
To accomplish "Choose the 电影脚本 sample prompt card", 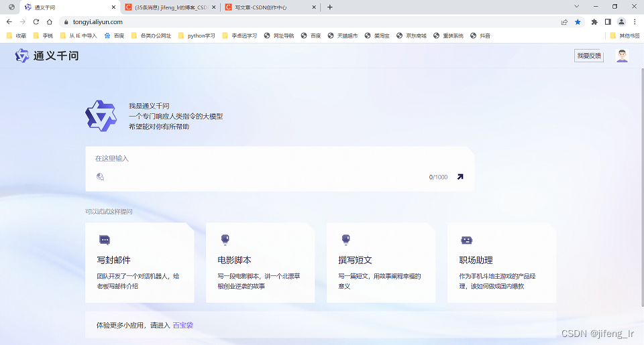I will click(260, 263).
